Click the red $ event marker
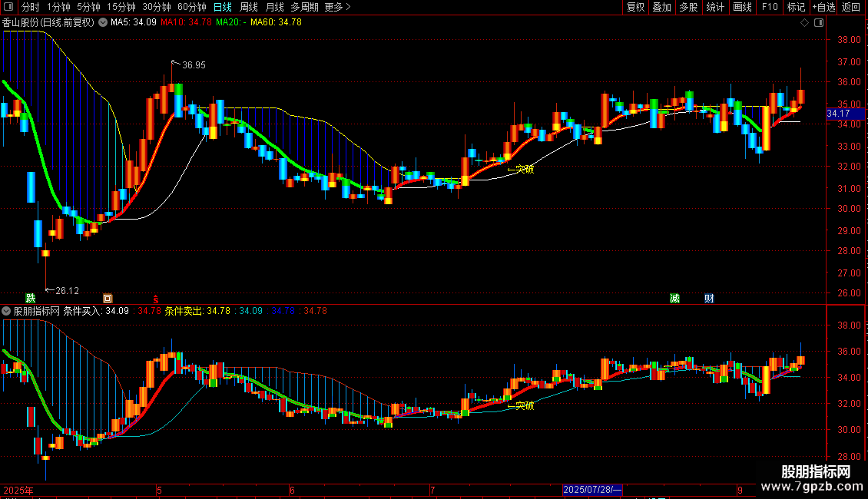Viewport: 868px width, 499px height. point(156,298)
